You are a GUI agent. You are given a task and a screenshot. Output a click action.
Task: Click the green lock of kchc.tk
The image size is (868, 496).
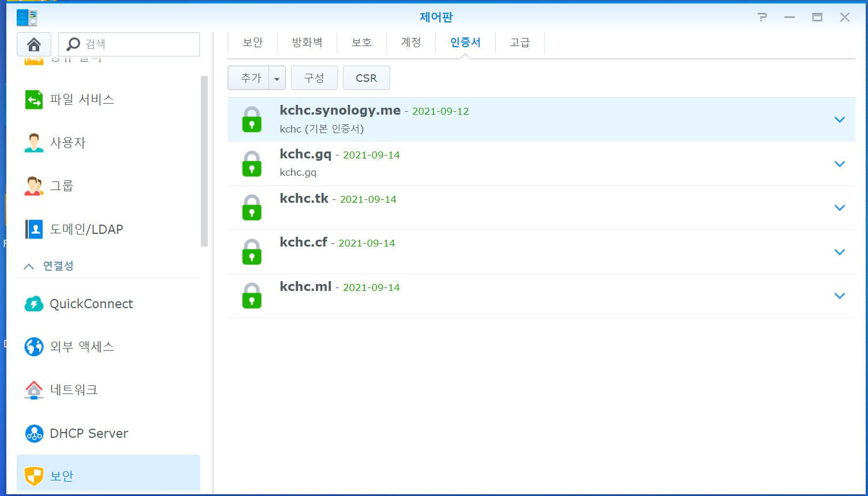pyautogui.click(x=252, y=207)
